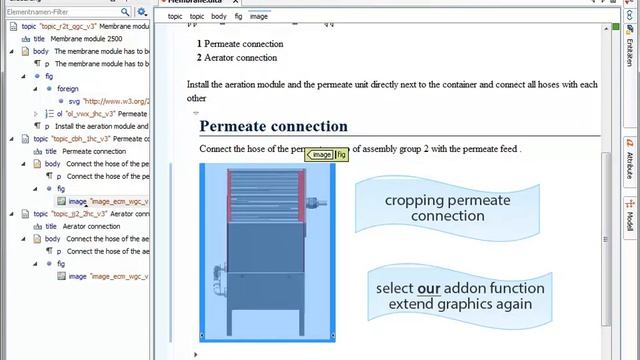Click list entry '1 Permeate connection' in the editor
640x360 pixels.
(240, 44)
